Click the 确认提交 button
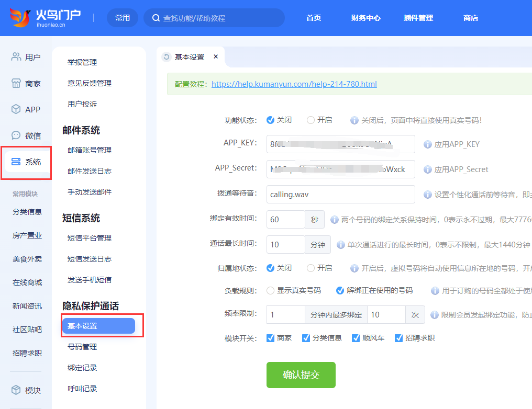This screenshot has width=532, height=409. coord(301,375)
